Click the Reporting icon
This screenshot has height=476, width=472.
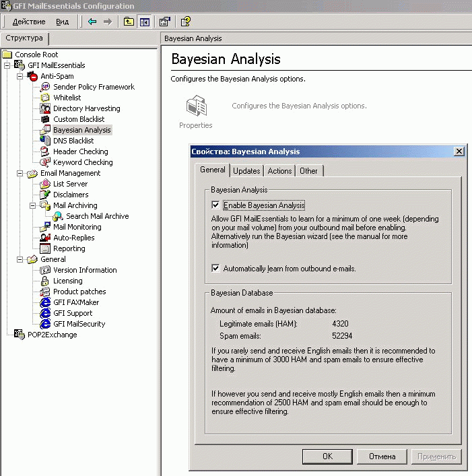(x=45, y=248)
